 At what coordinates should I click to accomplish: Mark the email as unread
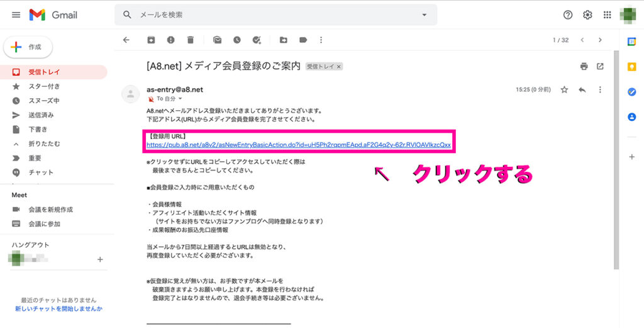point(217,40)
